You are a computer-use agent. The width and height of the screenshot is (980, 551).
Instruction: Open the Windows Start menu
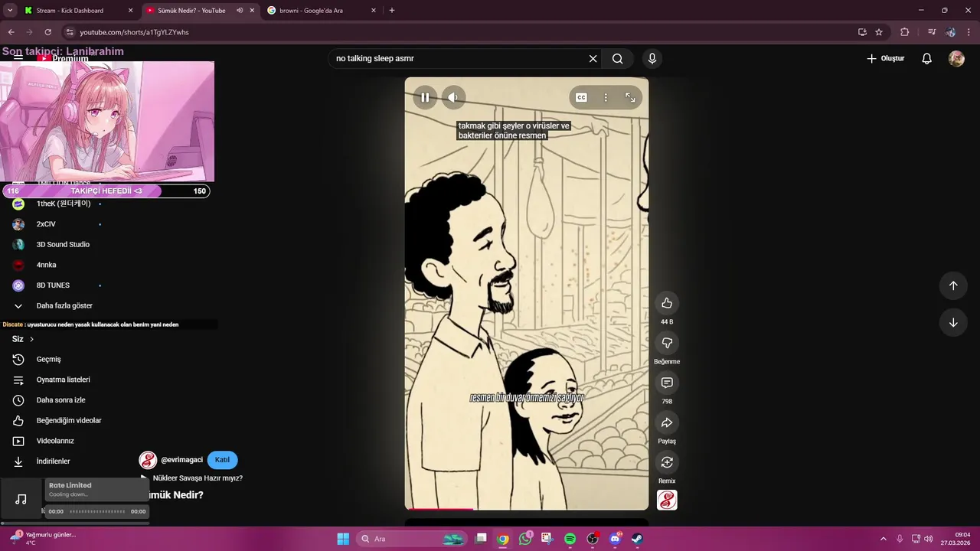point(343,539)
